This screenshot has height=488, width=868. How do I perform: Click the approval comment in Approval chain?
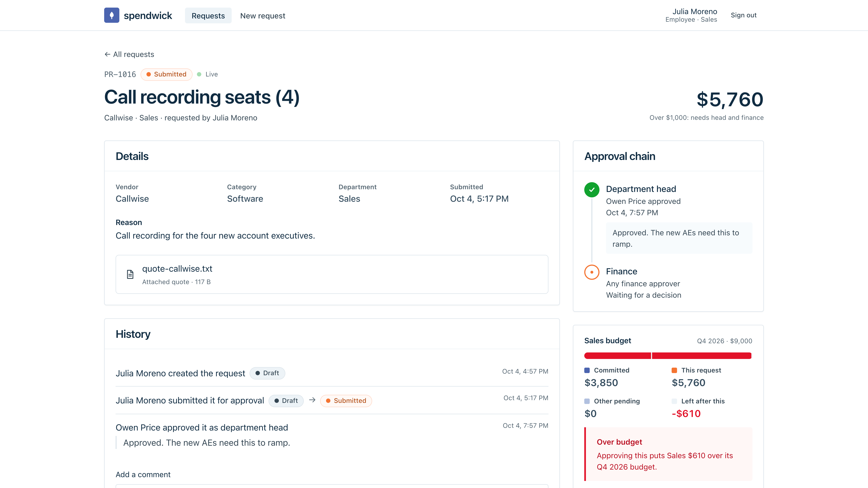(x=679, y=238)
